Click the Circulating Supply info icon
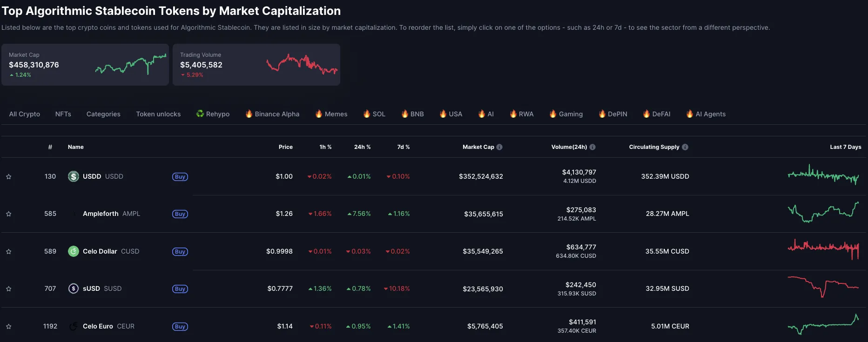The image size is (868, 342). click(x=685, y=147)
